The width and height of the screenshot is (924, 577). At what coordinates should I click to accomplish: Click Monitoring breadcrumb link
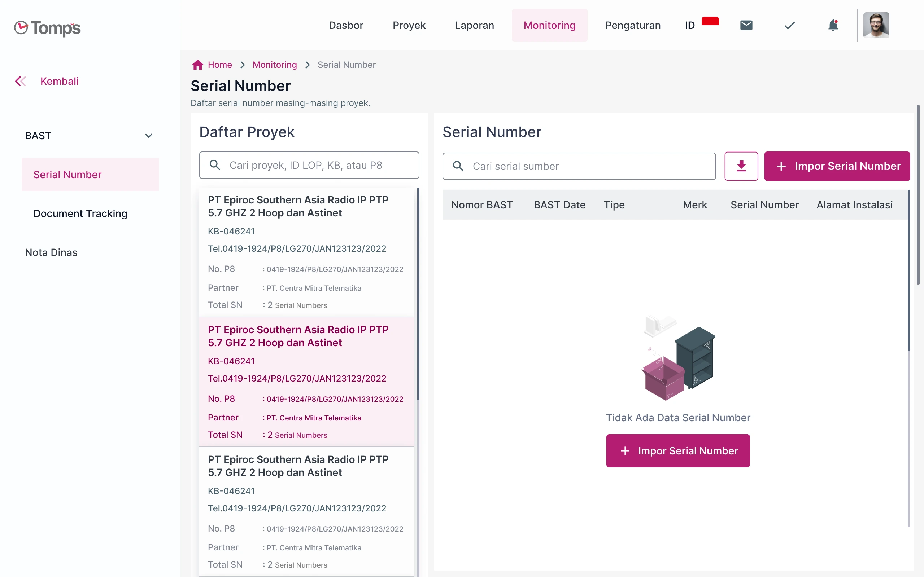[275, 65]
